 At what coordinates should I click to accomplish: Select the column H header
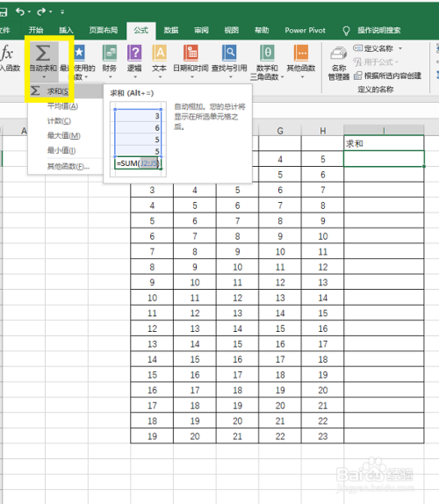click(x=322, y=131)
